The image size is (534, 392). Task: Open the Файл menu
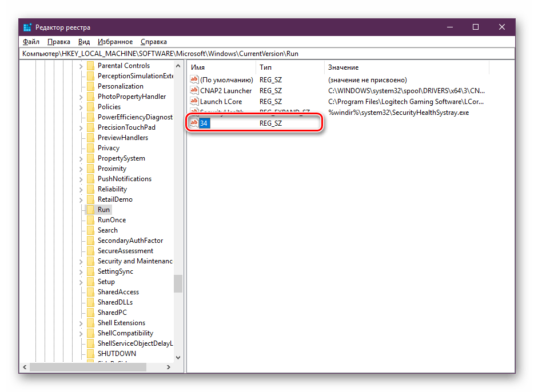(x=31, y=42)
